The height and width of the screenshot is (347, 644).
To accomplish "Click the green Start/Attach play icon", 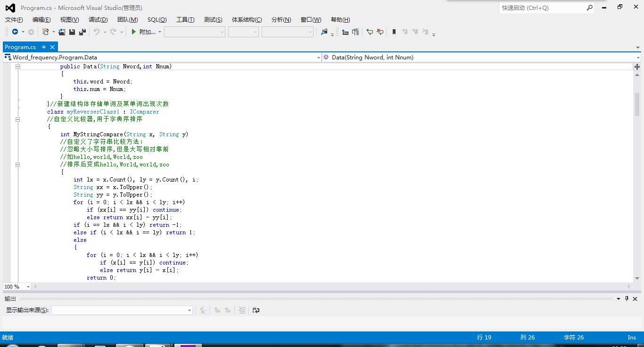I will pos(134,32).
